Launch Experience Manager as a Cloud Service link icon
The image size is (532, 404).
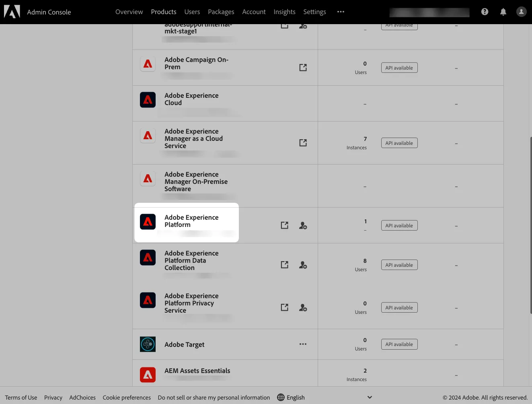pos(303,143)
